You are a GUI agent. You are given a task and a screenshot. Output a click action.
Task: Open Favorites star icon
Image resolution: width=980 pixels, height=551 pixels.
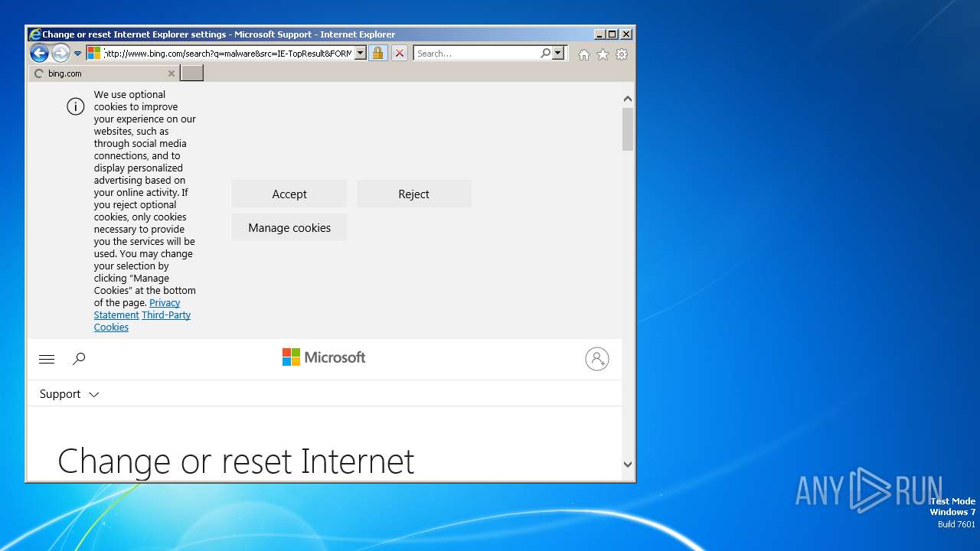(x=603, y=54)
